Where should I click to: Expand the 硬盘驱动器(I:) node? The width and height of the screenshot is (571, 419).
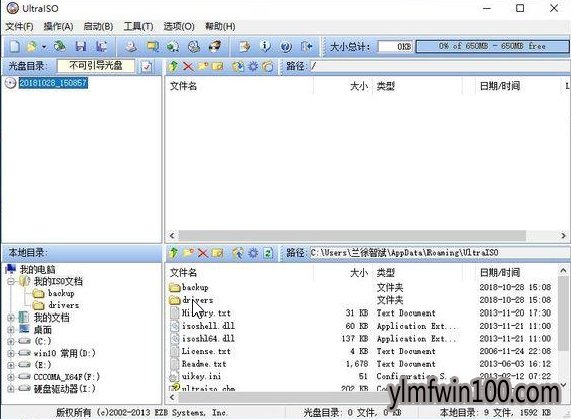[11, 389]
